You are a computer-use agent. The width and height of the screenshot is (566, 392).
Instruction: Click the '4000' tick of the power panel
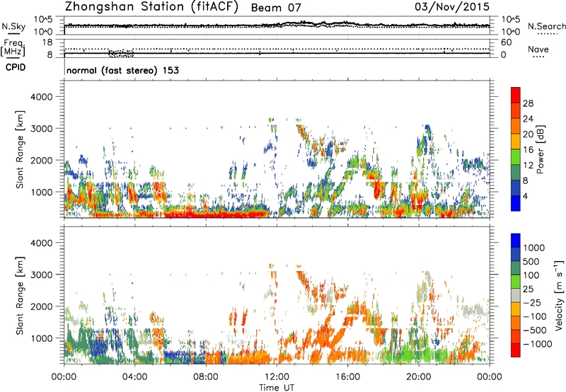[42, 97]
